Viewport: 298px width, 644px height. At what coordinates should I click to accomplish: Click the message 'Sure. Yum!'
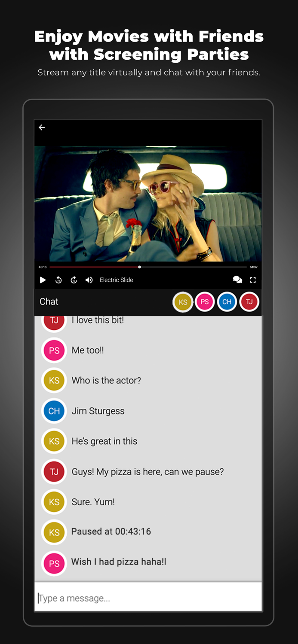tap(93, 502)
